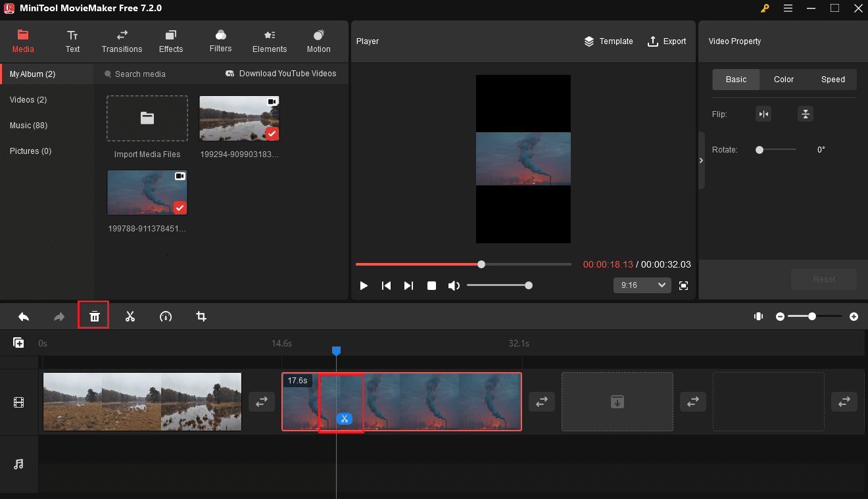The image size is (868, 499).
Task: Select the lake landscape video thumbnail
Action: click(239, 118)
